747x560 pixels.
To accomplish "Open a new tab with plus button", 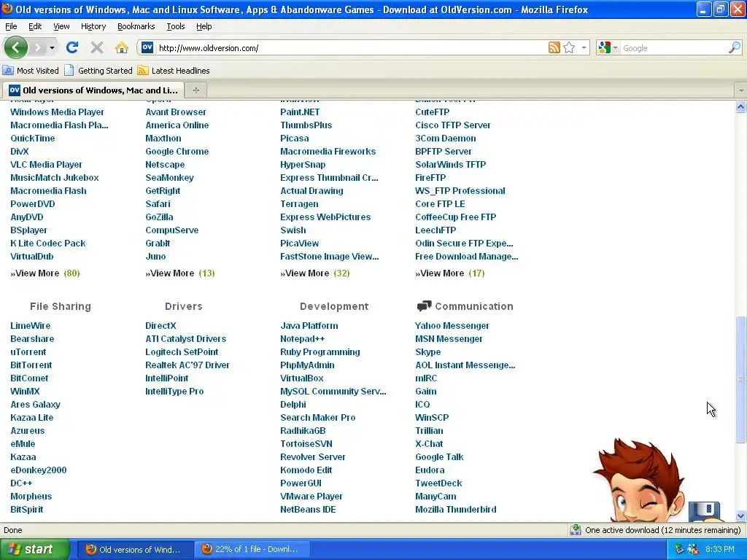I will coord(196,90).
